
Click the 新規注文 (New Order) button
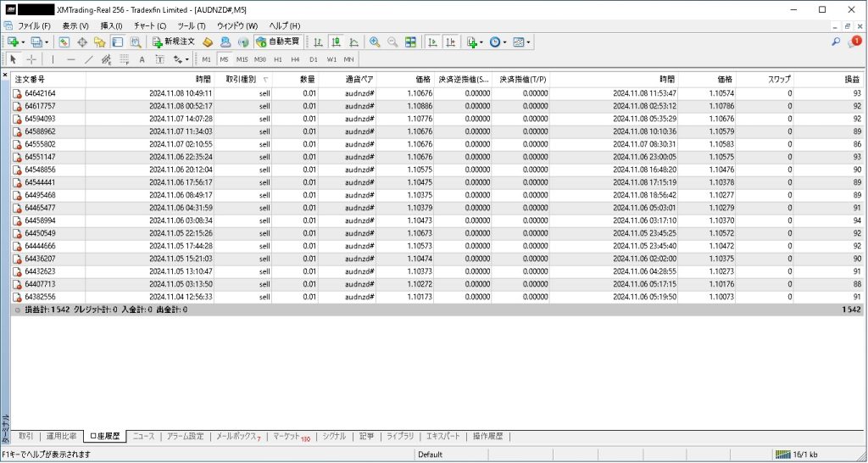pos(174,42)
